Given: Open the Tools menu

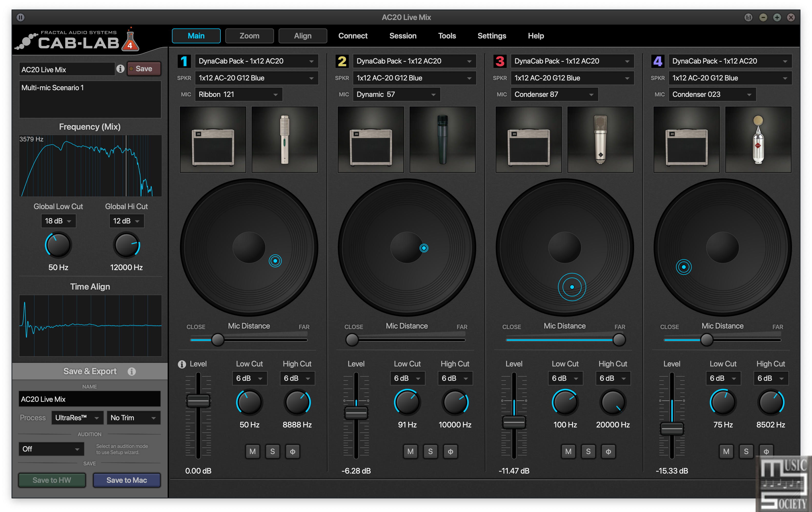Looking at the screenshot, I should click(447, 36).
